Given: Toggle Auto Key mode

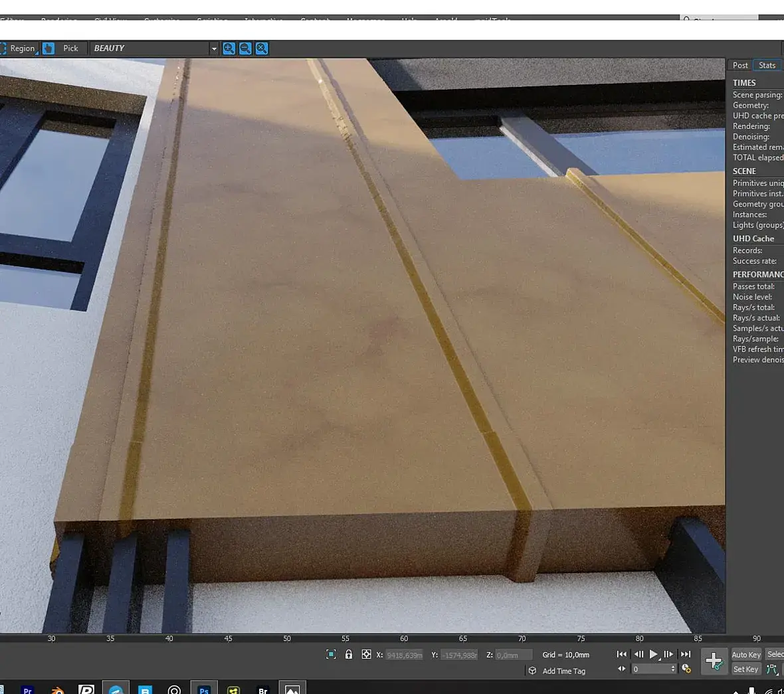Looking at the screenshot, I should pos(746,655).
